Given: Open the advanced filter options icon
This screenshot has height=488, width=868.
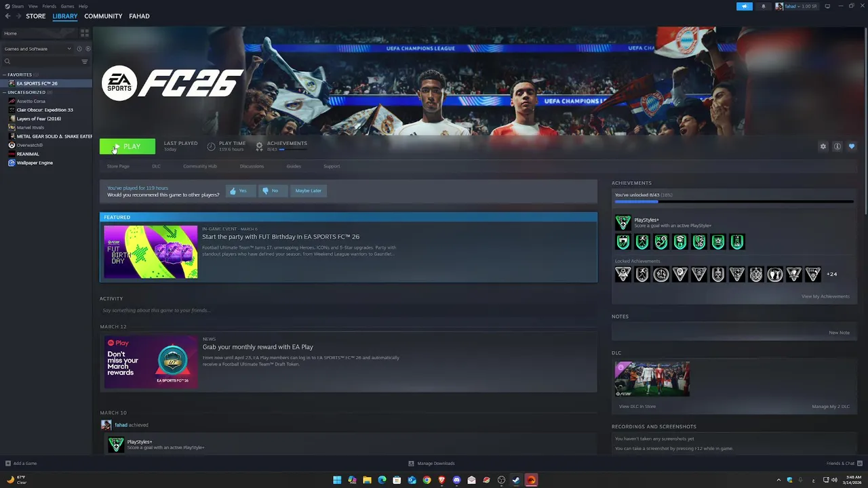Looking at the screenshot, I should [85, 62].
